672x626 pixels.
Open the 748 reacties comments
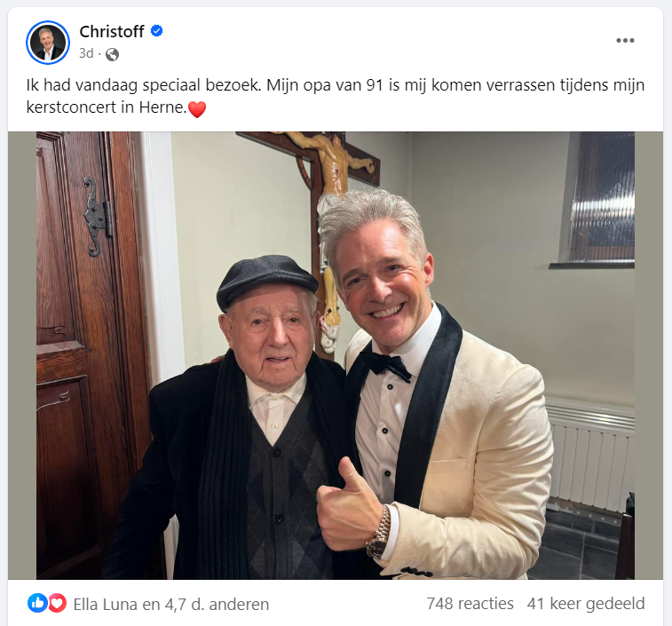click(470, 603)
